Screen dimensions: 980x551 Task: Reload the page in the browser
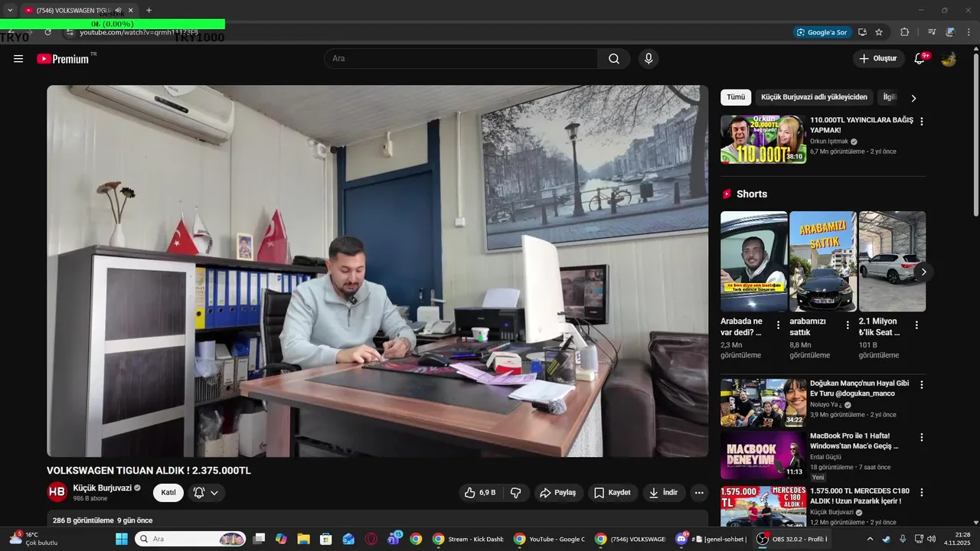click(x=47, y=32)
